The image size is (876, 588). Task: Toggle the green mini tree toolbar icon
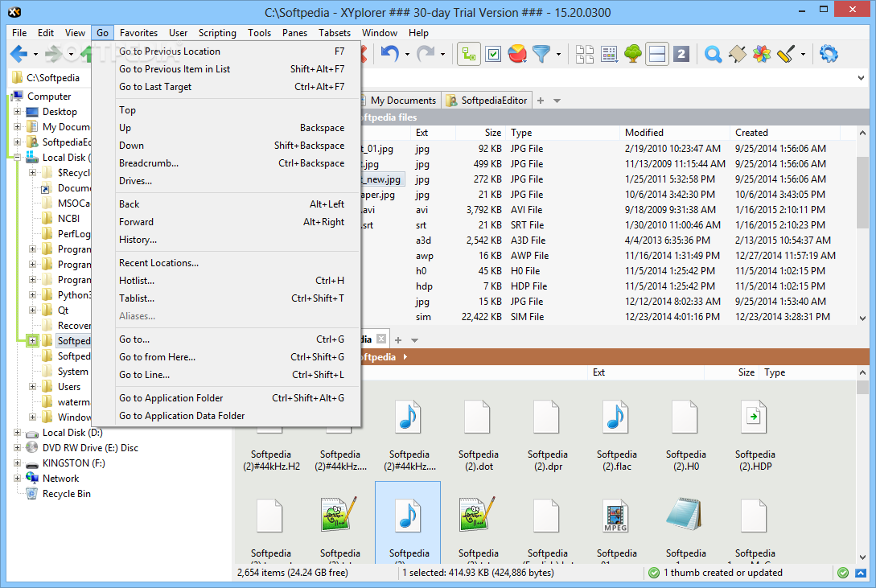coord(469,54)
